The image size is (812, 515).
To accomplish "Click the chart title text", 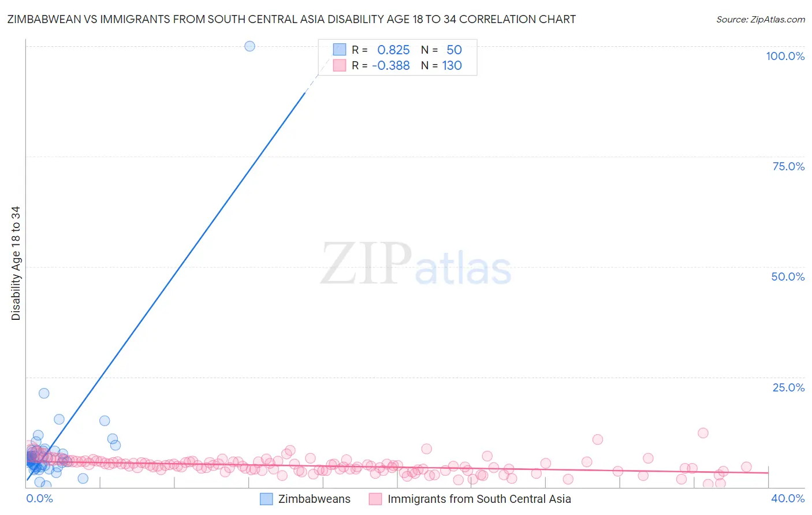I will pyautogui.click(x=292, y=19).
